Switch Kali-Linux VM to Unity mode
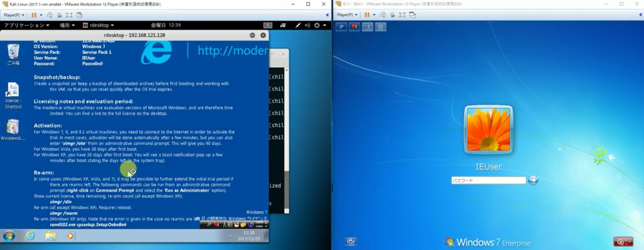Image resolution: width=644 pixels, height=250 pixels. coord(79,15)
